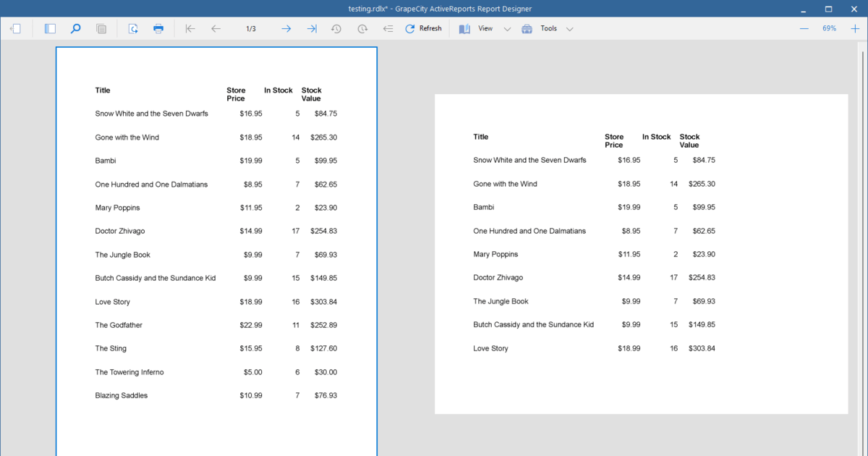Advance to the next page
Screen dimensions: 868x456
286,29
